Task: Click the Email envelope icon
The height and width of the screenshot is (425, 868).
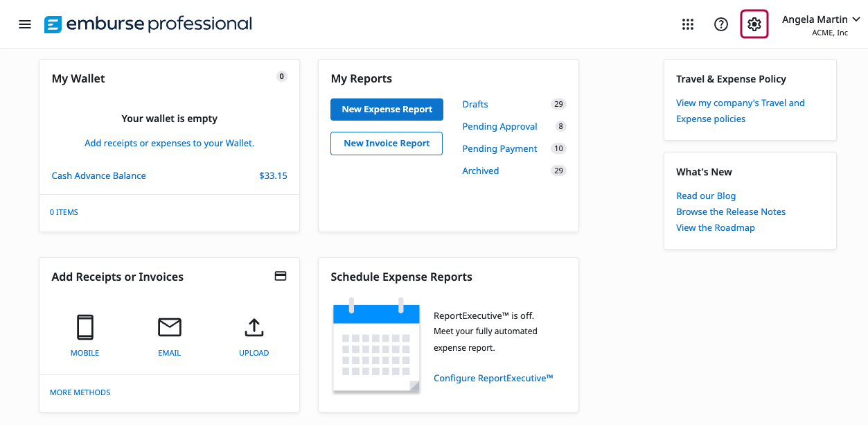Action: point(170,327)
